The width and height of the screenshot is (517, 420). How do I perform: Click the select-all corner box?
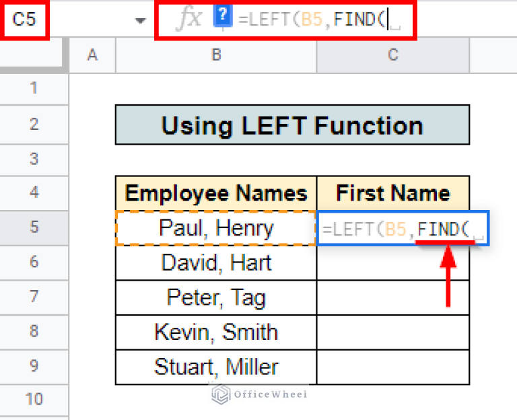[34, 55]
